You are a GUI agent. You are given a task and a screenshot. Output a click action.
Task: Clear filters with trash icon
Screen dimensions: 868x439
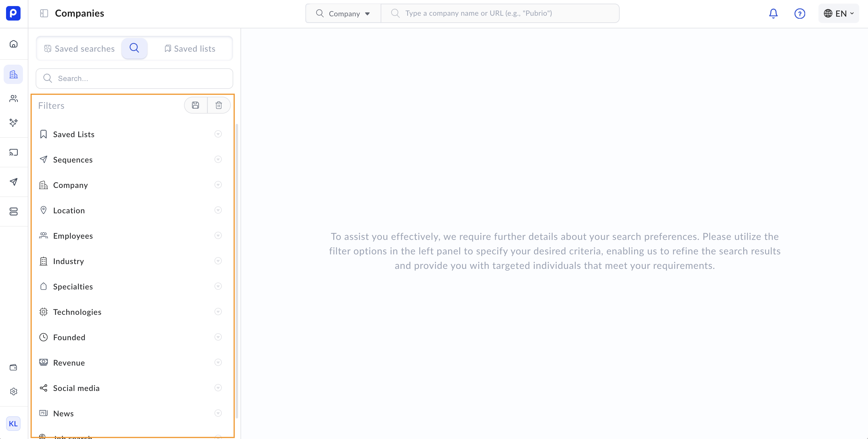point(219,105)
